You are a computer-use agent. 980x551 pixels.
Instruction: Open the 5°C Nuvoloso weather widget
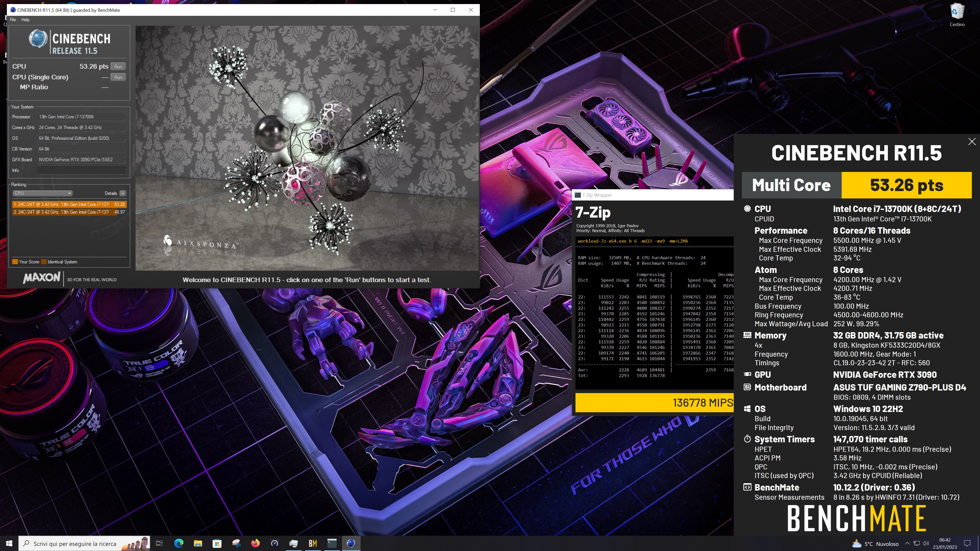coord(875,544)
